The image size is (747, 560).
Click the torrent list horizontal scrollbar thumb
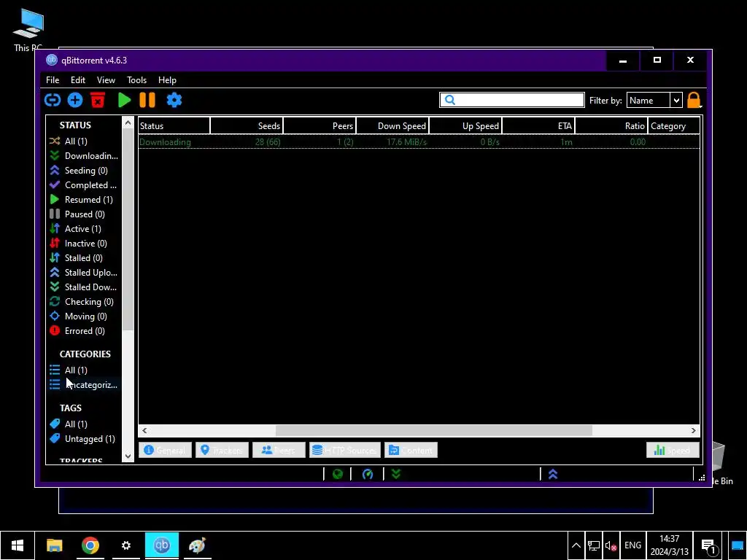pyautogui.click(x=433, y=430)
